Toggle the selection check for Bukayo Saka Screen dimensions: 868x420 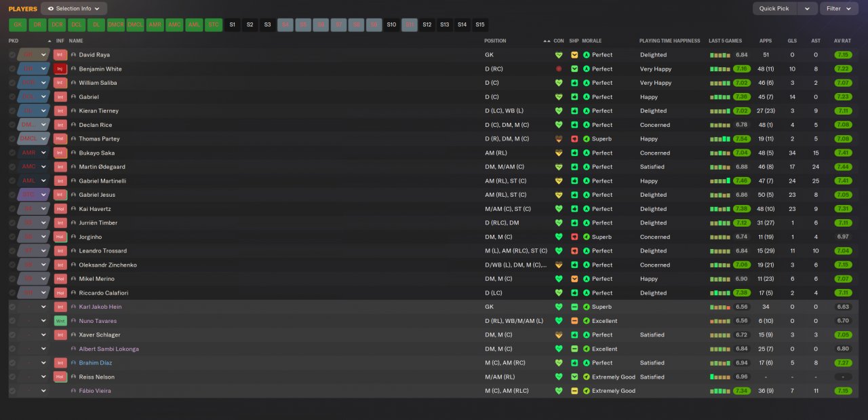[x=12, y=153]
